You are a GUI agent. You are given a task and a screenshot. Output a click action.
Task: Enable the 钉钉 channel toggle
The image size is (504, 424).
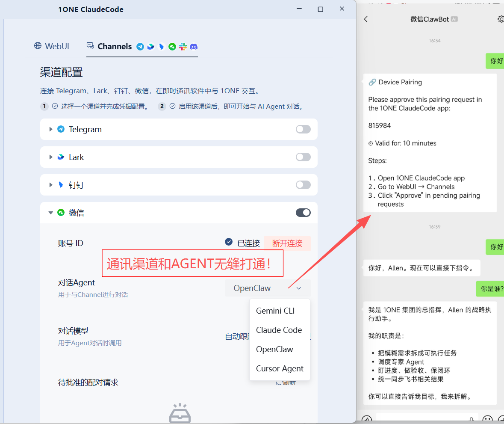pos(303,185)
